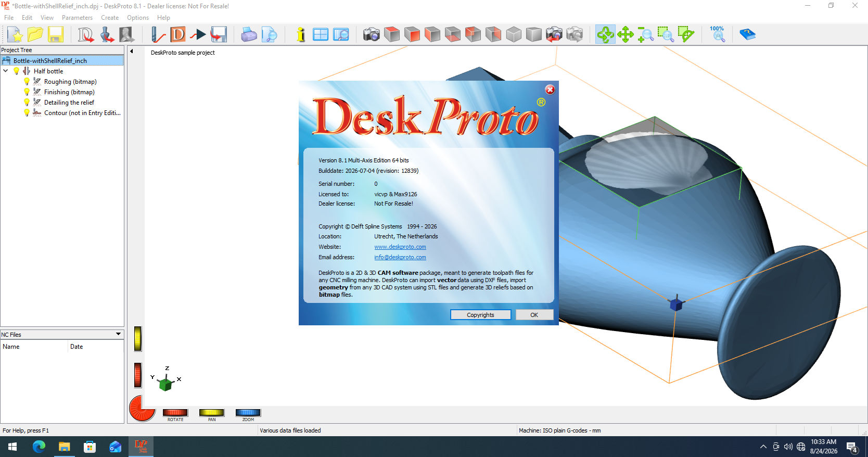Click the Name column header
The height and width of the screenshot is (457, 868).
tap(34, 347)
